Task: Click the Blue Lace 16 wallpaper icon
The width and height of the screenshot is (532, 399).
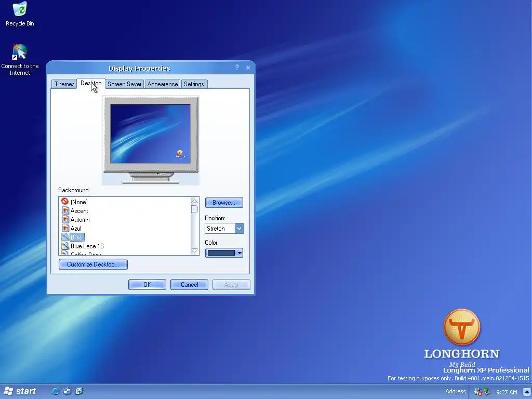Action: pos(65,246)
